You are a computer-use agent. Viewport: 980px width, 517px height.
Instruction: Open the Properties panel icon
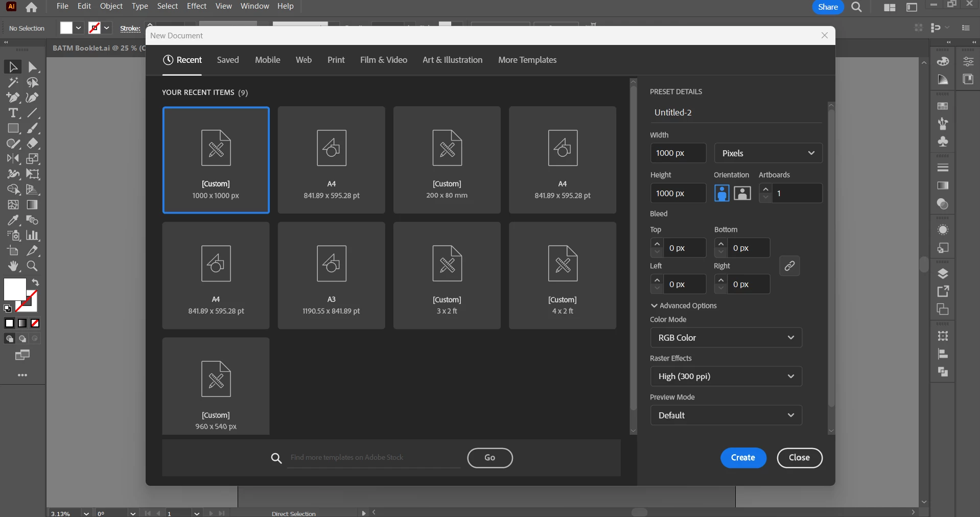point(968,61)
